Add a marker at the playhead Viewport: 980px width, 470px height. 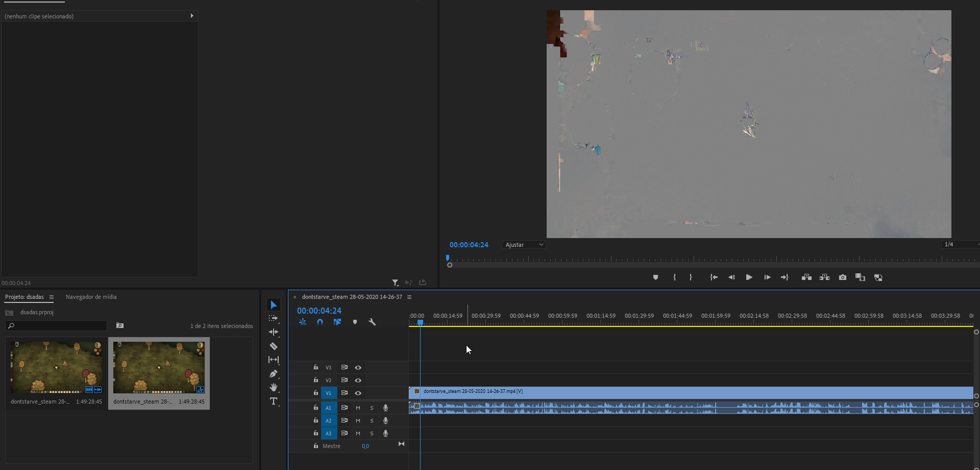(355, 322)
